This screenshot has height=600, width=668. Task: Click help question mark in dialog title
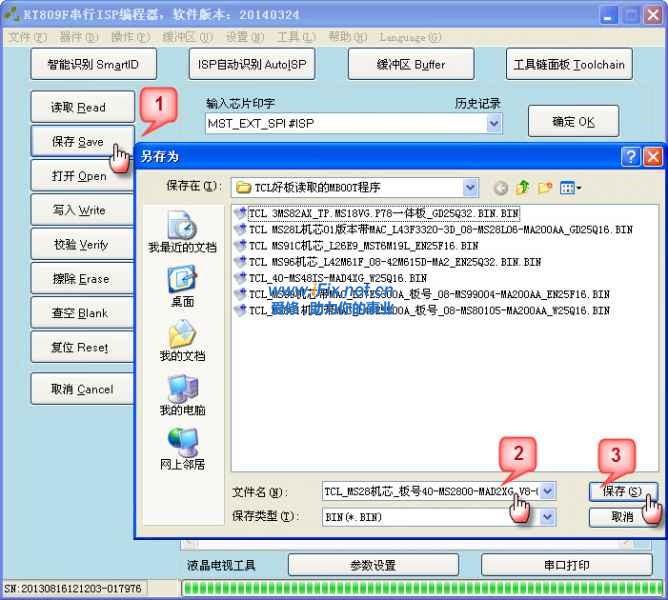tap(630, 156)
